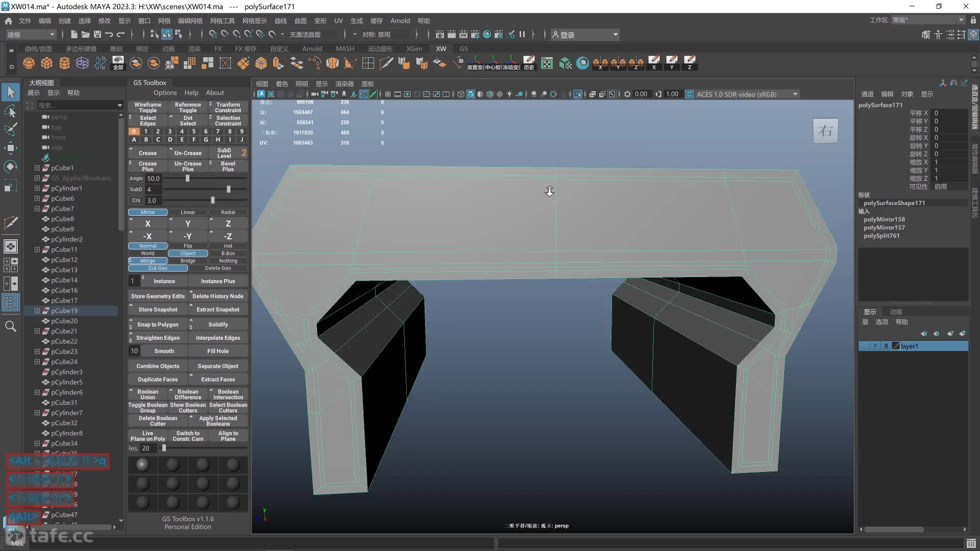Toggle the Cut Geo option
The width and height of the screenshot is (980, 551).
pos(158,268)
